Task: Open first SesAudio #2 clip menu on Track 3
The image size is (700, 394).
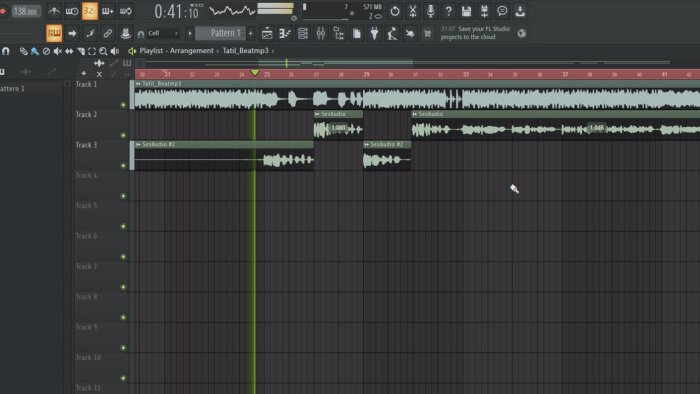Action: (x=138, y=145)
